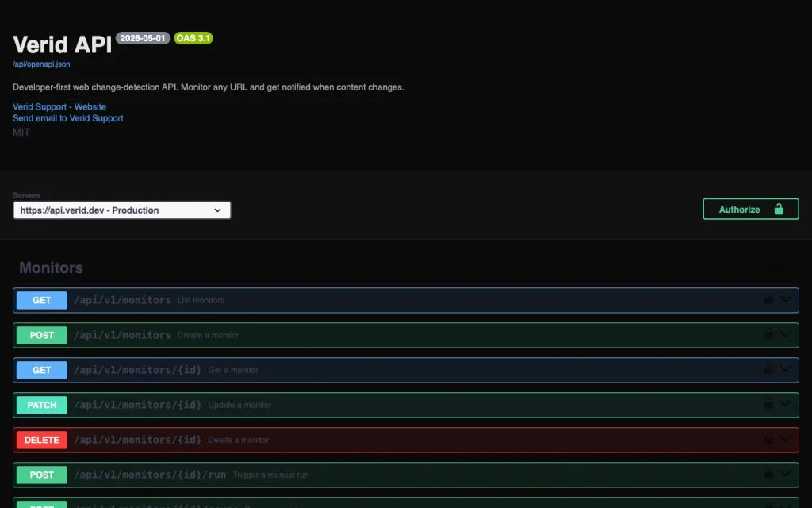Click the 'Update a monitor' description text
This screenshot has height=508, width=812.
coord(239,405)
